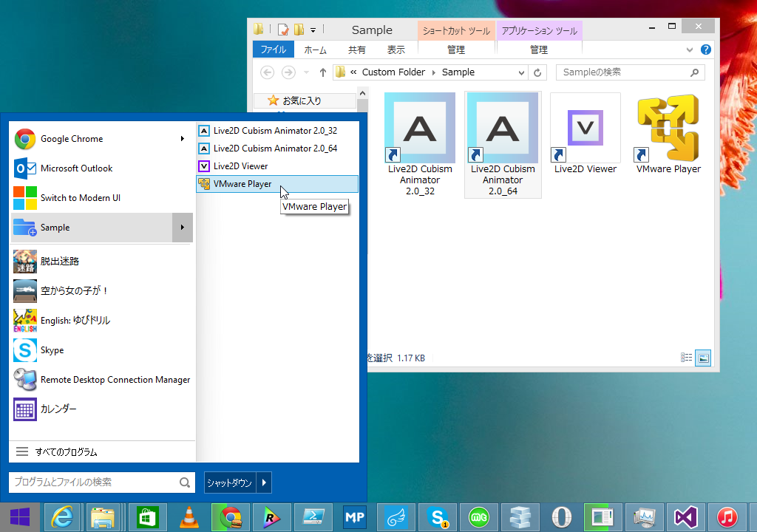Screen dimensions: 757x532
Task: Click Properties icon in quick access toolbar
Action: coord(283,30)
